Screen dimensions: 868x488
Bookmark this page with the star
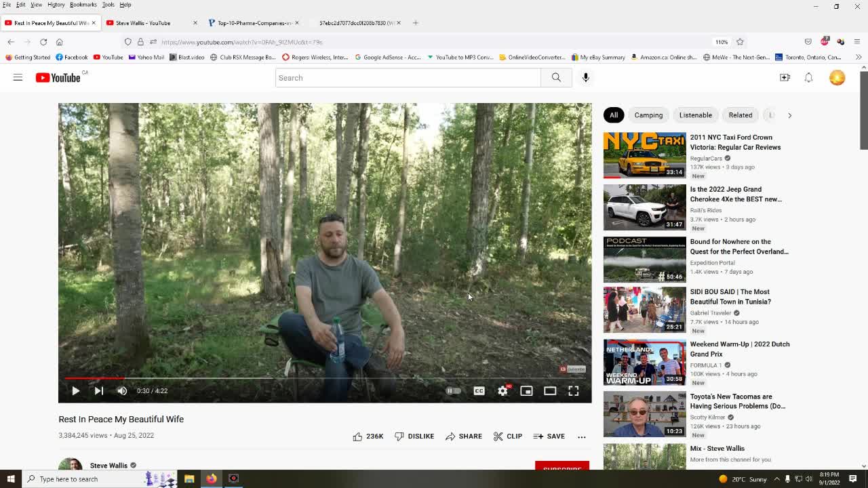pos(740,42)
